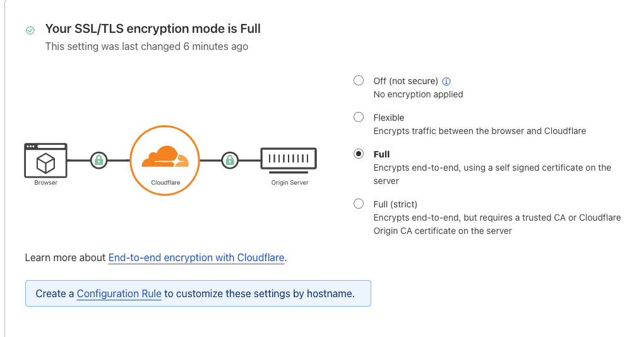Open End-to-end encryption with Cloudflare link
644x337 pixels.
click(196, 257)
